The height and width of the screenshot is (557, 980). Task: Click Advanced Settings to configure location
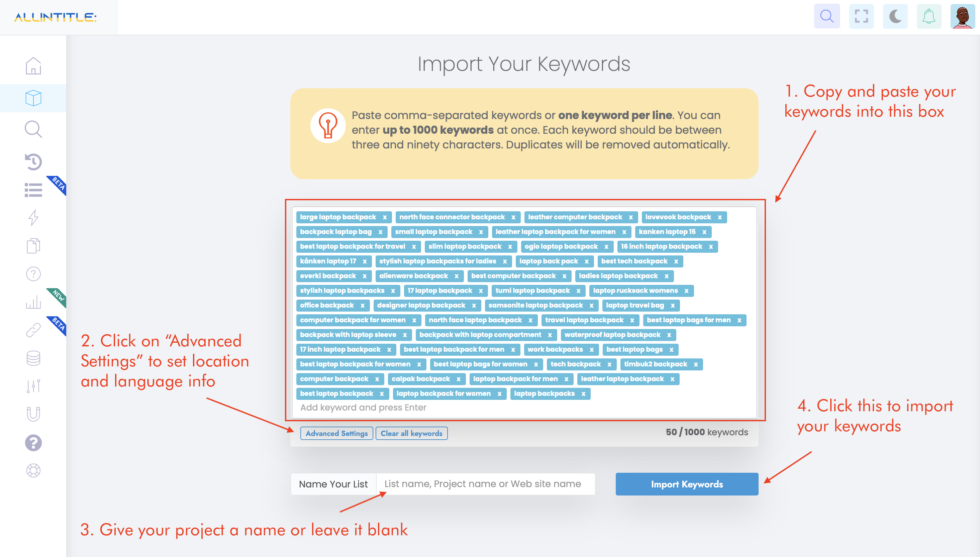click(336, 433)
